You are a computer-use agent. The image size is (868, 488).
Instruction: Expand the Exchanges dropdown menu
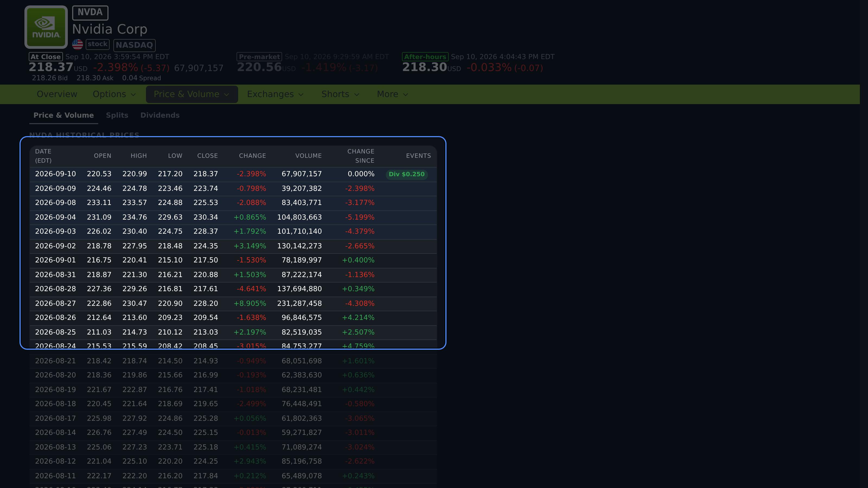(x=275, y=94)
